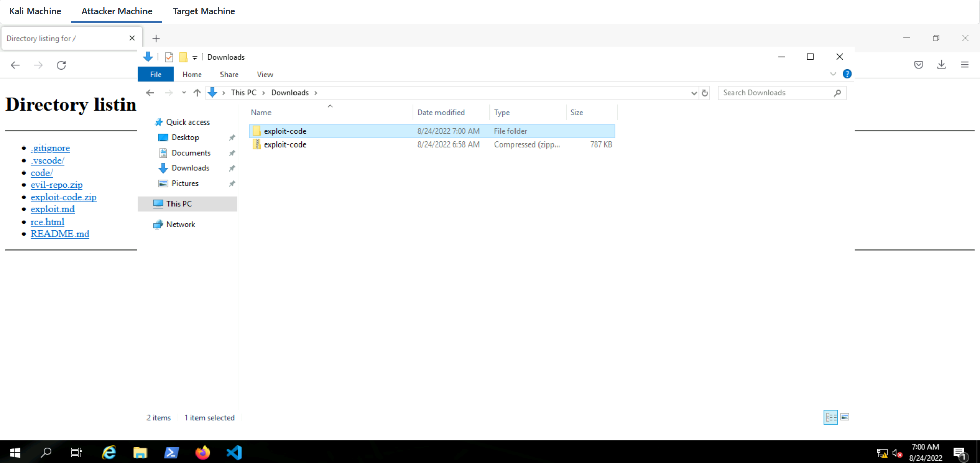Open the exploit.md link

(x=53, y=209)
